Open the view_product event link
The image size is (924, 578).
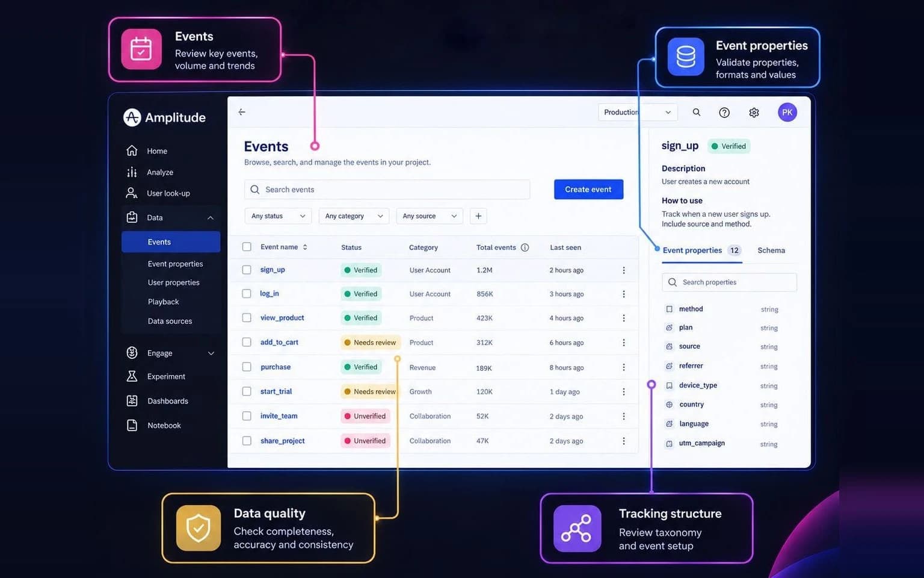[282, 318]
